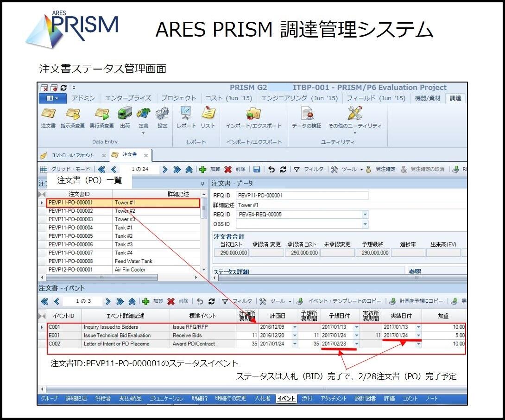Viewport: 505px width, 420px height.
Task: Go to next event record
Action: (108, 301)
